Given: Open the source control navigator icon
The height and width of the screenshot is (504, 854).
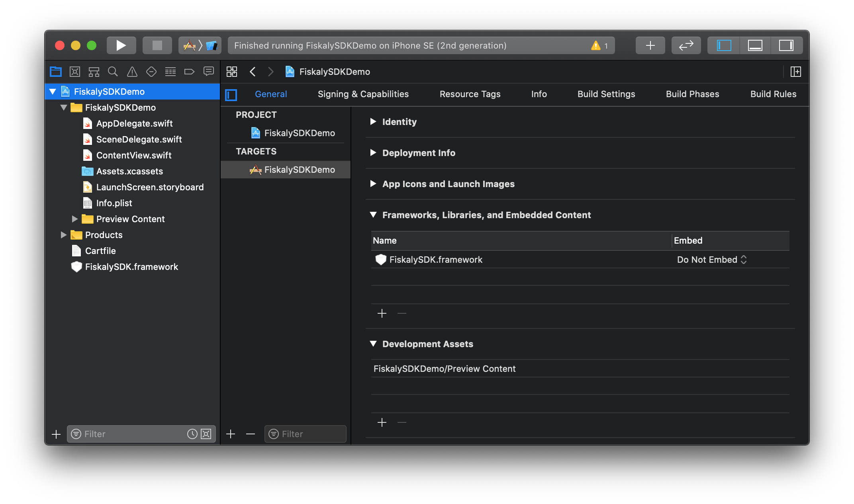Looking at the screenshot, I should (x=75, y=72).
